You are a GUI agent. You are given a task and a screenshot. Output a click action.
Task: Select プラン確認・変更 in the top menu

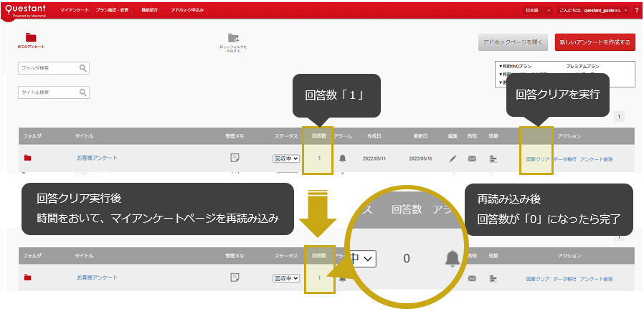(x=111, y=11)
